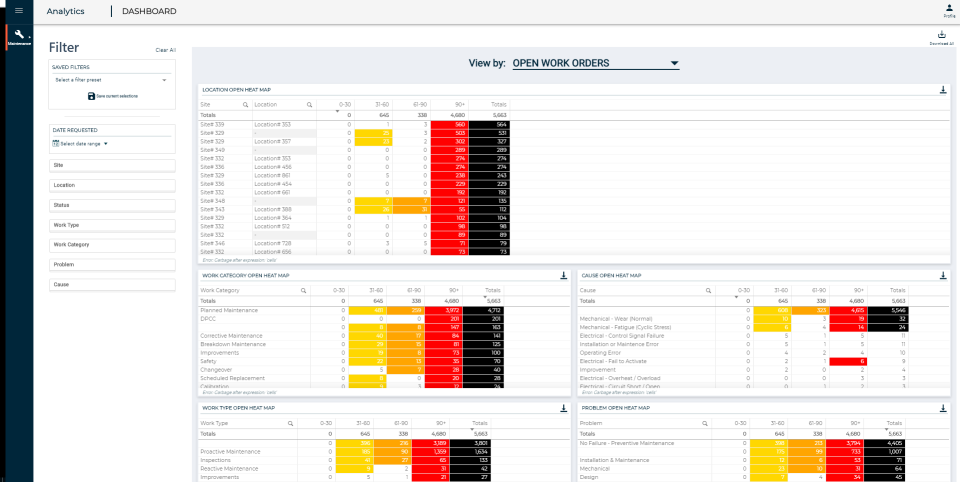Click the save icon for current selections
960x482 pixels.
click(91, 96)
